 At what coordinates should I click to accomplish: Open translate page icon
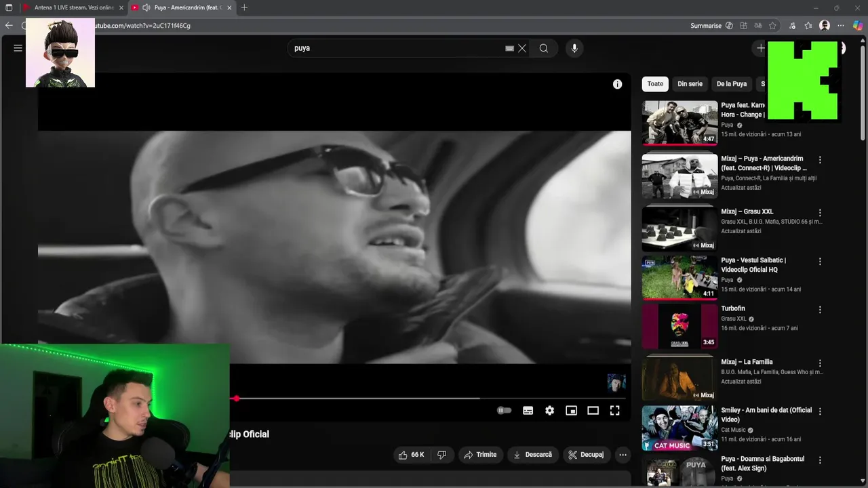point(758,26)
